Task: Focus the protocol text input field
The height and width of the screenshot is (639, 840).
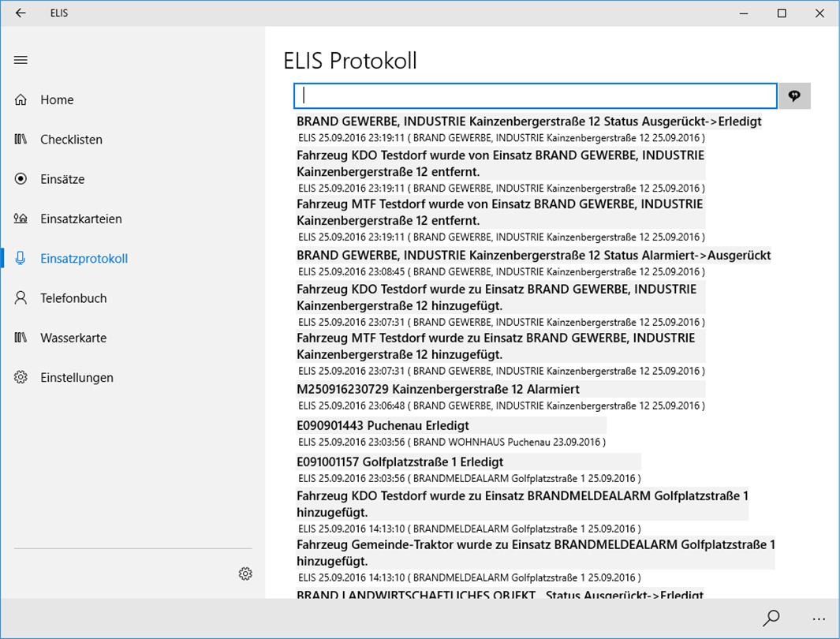Action: [x=536, y=96]
